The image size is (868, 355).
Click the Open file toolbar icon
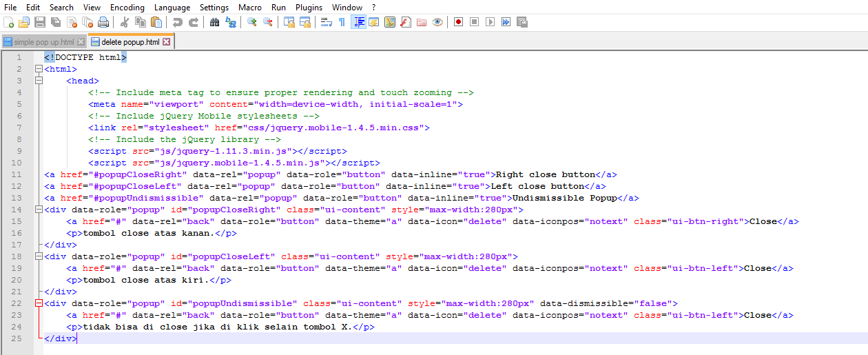tap(23, 22)
